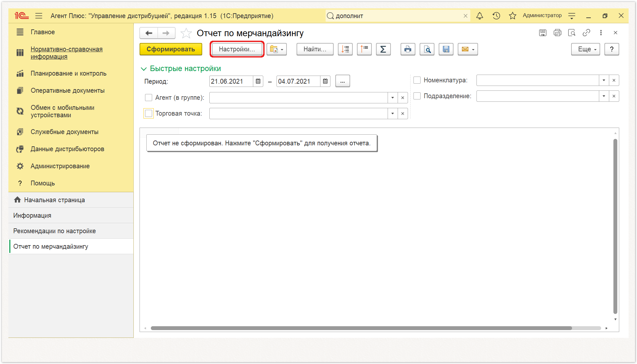
Task: Open notifications bell icon
Action: (x=480, y=16)
